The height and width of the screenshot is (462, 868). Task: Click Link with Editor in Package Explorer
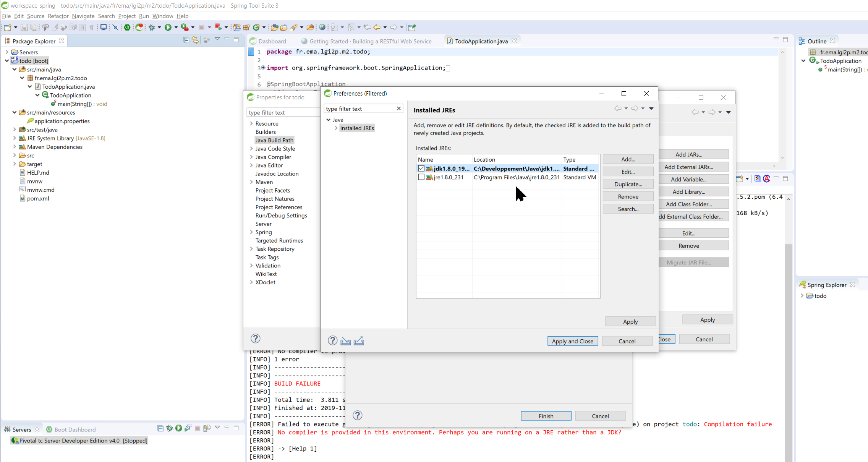(195, 40)
